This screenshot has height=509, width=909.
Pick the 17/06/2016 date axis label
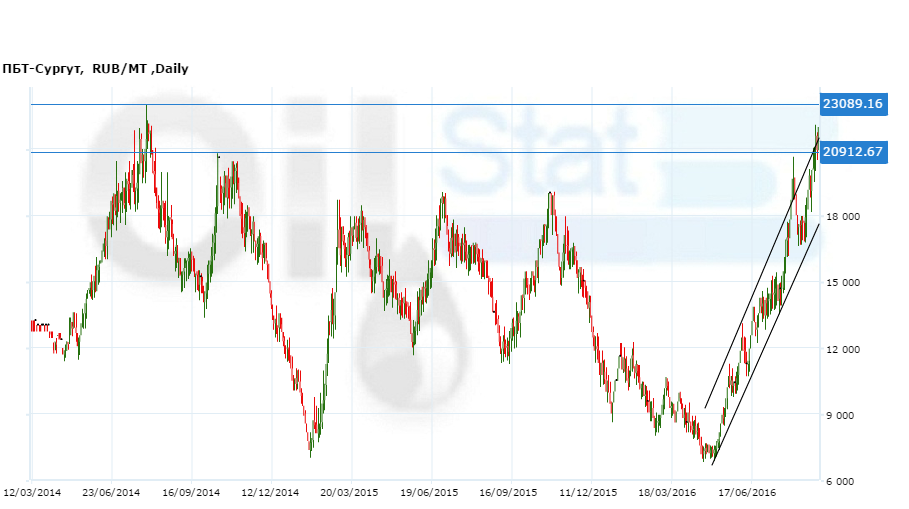point(748,493)
